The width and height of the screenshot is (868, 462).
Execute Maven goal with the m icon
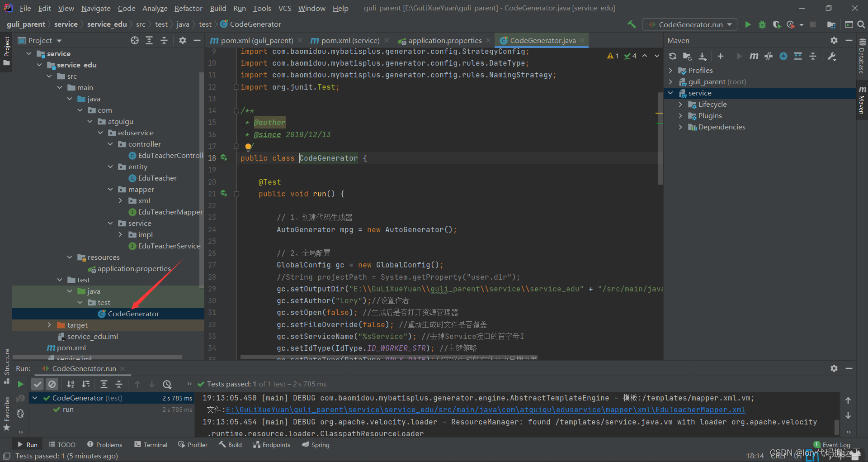(754, 56)
